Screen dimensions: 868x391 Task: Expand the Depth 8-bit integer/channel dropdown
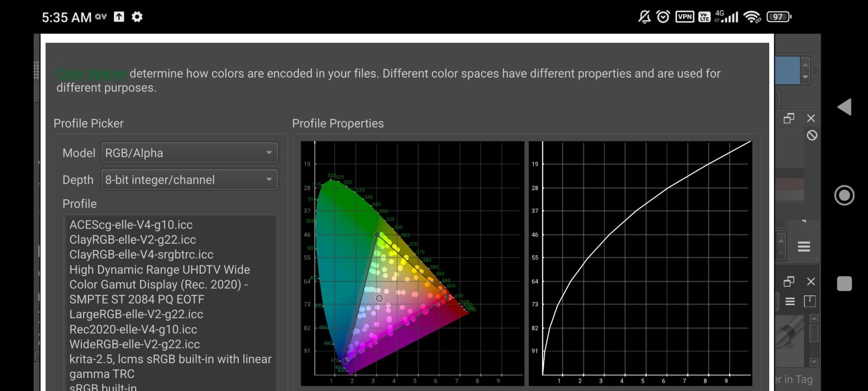189,180
